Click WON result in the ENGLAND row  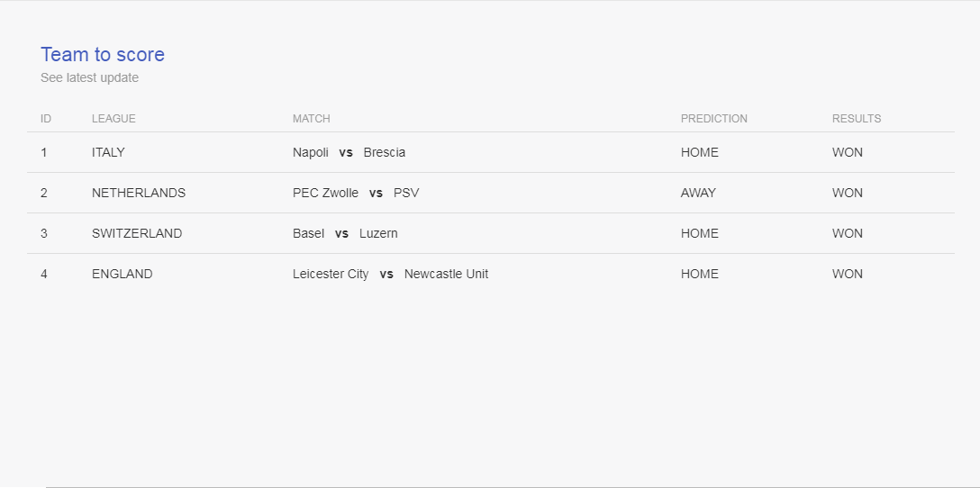click(848, 275)
